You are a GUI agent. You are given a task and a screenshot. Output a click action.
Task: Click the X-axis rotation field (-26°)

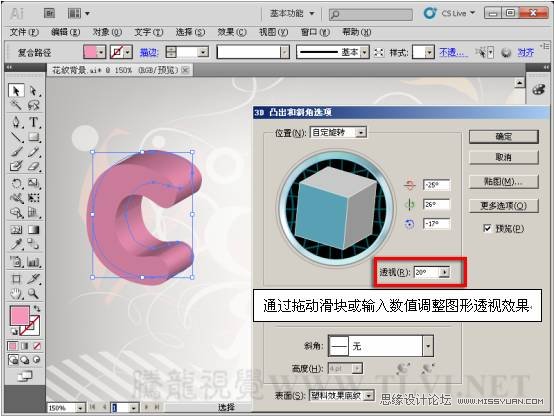point(436,185)
